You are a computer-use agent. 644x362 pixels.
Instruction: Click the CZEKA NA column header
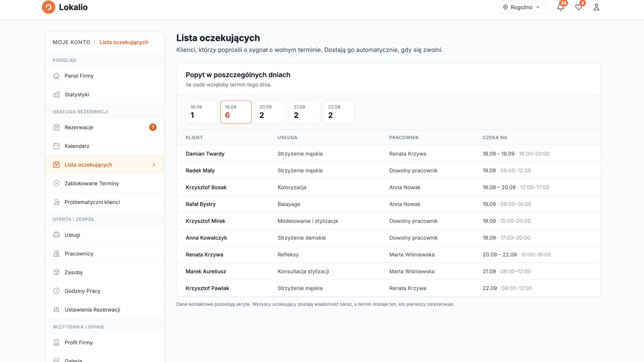point(495,138)
